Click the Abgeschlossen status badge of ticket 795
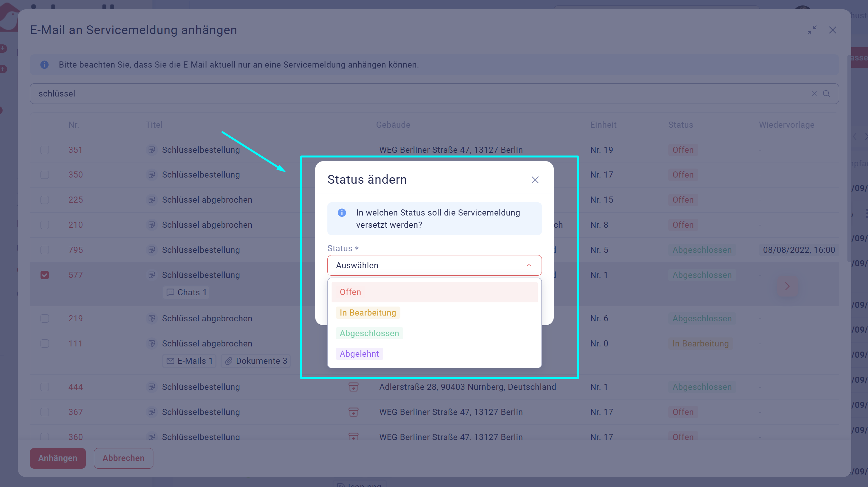 tap(702, 250)
